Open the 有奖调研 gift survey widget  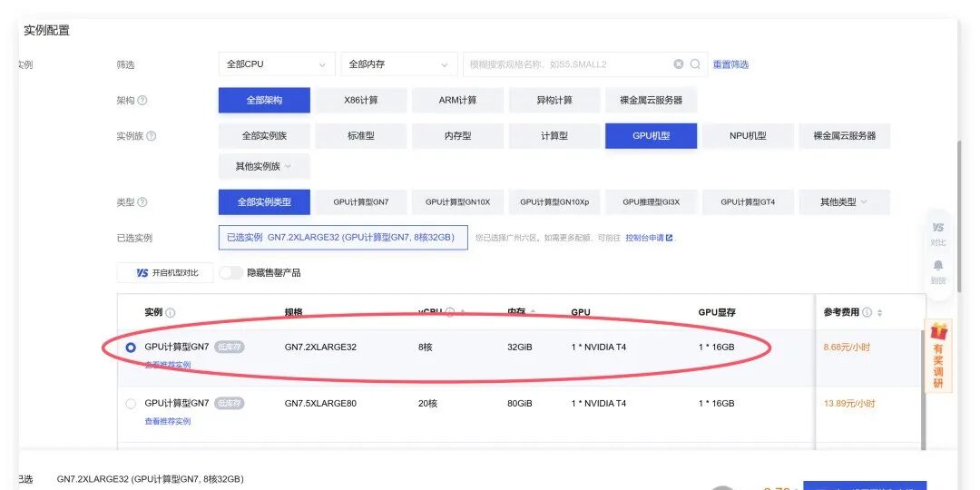[x=939, y=357]
